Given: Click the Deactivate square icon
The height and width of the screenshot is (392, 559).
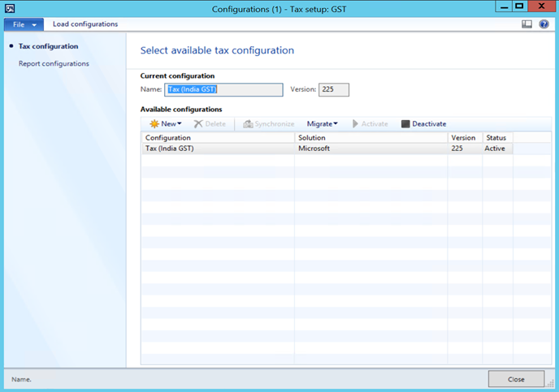Looking at the screenshot, I should click(x=405, y=124).
